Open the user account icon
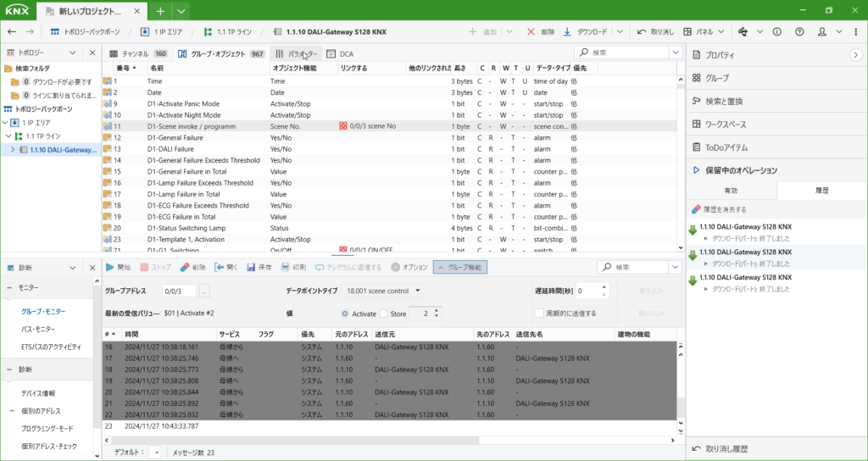The width and height of the screenshot is (868, 461). [x=822, y=32]
